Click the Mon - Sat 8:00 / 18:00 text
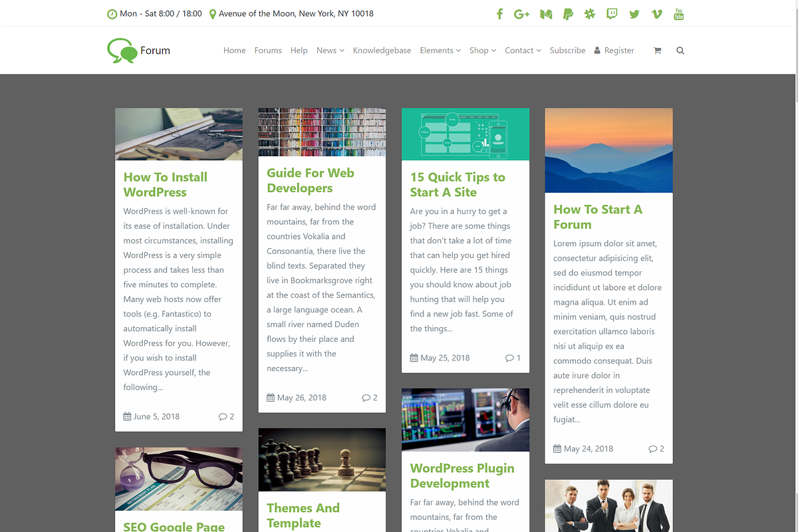Screen dimensions: 798x532 click(x=160, y=13)
